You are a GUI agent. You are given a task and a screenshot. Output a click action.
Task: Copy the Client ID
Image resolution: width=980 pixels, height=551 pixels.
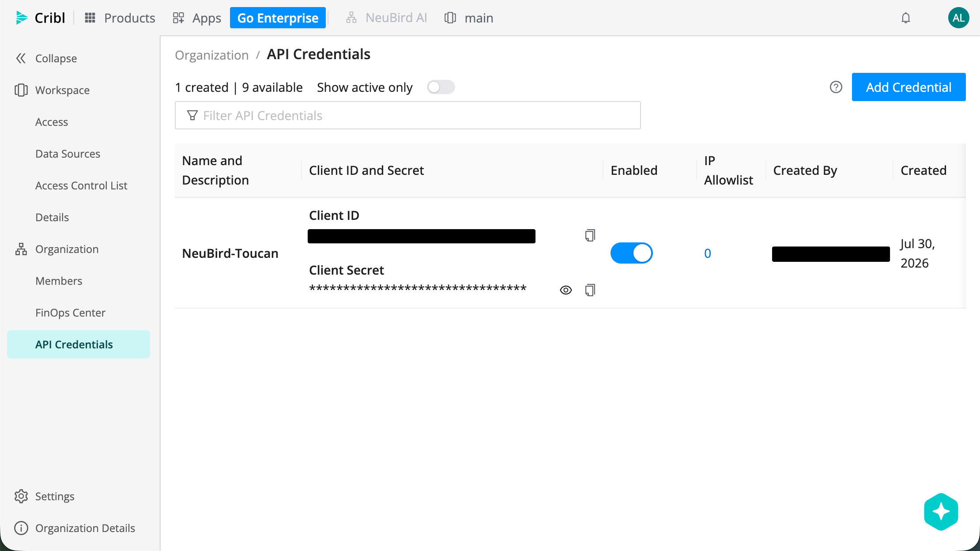click(x=590, y=235)
